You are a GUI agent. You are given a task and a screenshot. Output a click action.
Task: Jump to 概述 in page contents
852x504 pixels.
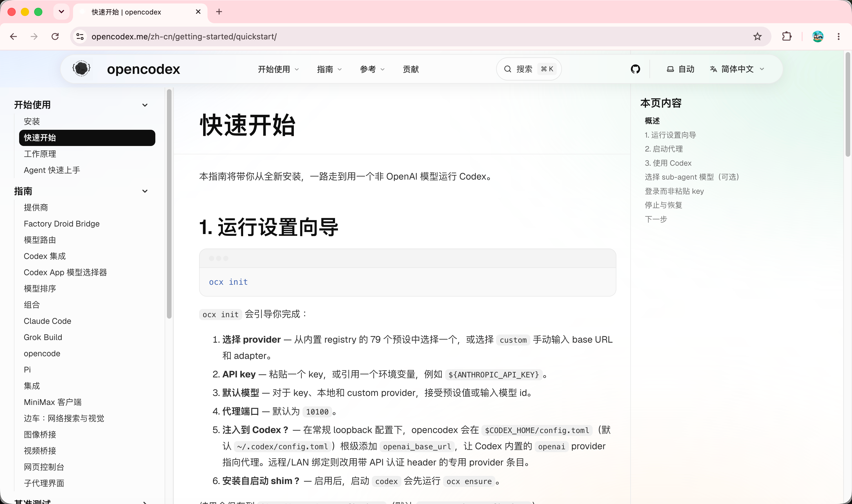click(x=652, y=121)
